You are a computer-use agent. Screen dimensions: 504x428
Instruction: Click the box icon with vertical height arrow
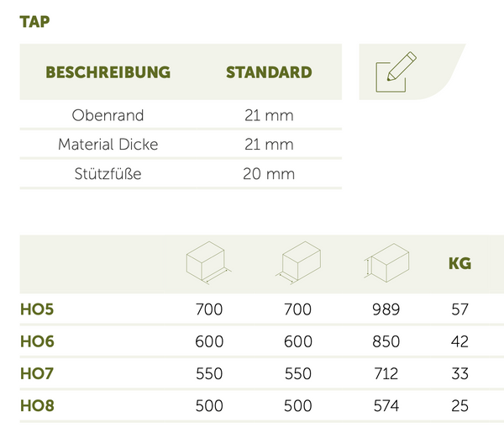(386, 263)
